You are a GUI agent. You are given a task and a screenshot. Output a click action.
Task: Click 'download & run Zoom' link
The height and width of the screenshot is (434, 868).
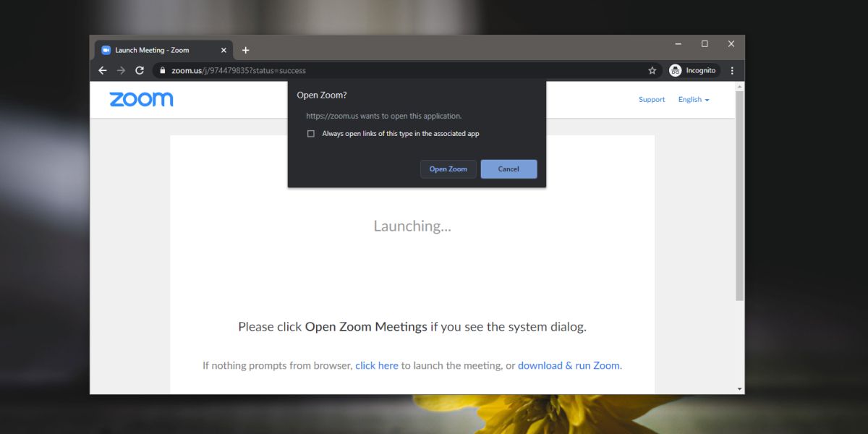click(569, 365)
